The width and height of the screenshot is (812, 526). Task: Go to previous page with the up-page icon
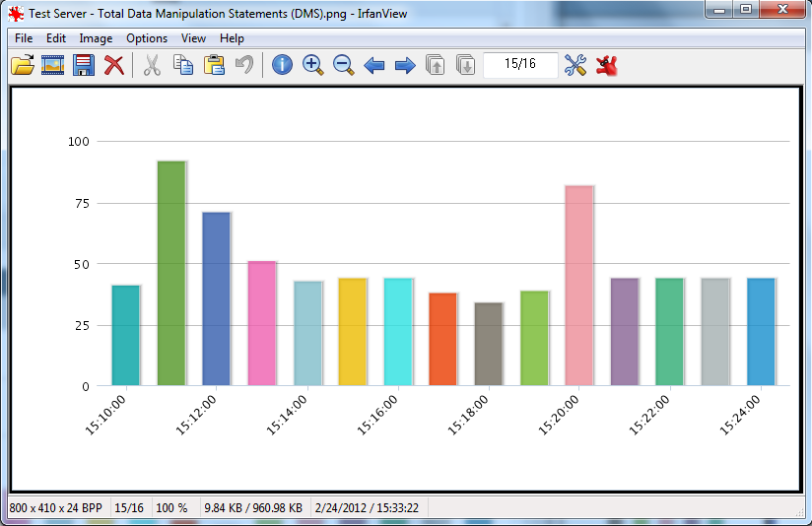[435, 65]
